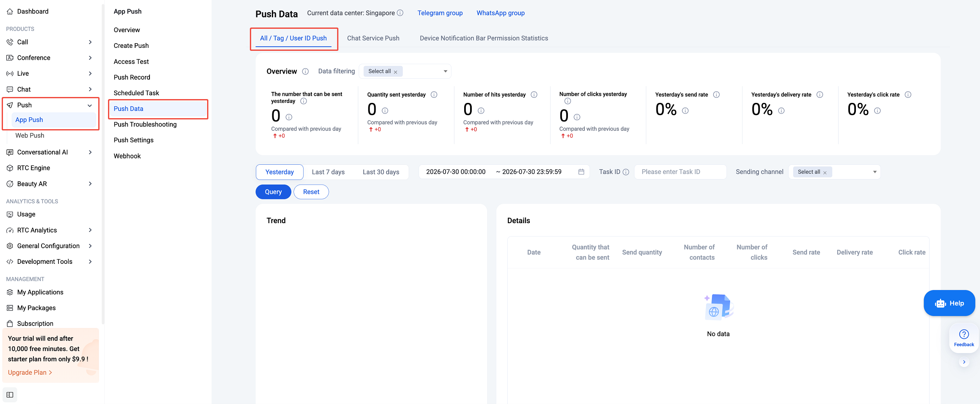Click the Push paper-plane icon
980x404 pixels.
(10, 105)
